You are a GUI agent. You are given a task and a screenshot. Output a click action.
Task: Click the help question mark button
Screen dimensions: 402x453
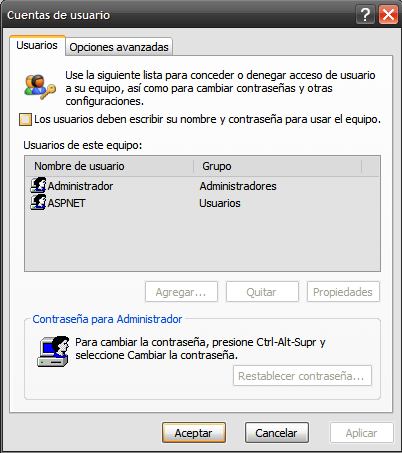pyautogui.click(x=365, y=15)
